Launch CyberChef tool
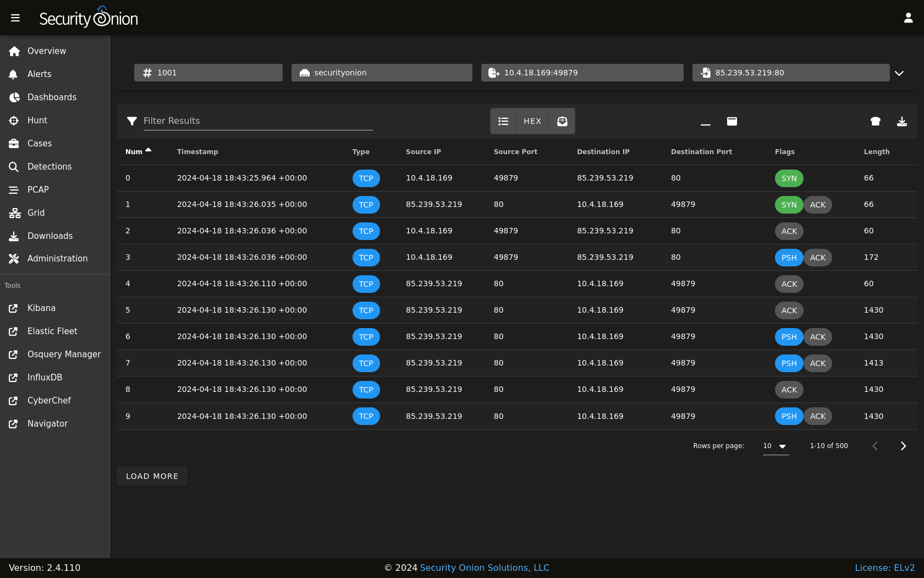The height and width of the screenshot is (578, 924). click(x=55, y=401)
